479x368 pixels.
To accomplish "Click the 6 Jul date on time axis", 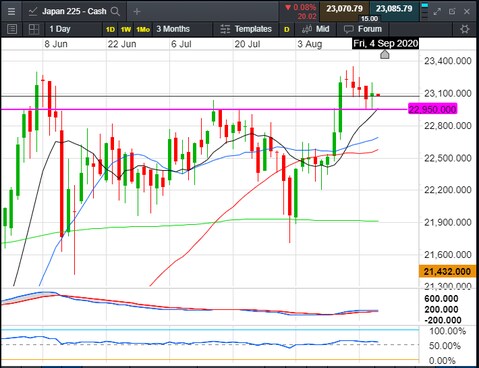I will (x=181, y=44).
